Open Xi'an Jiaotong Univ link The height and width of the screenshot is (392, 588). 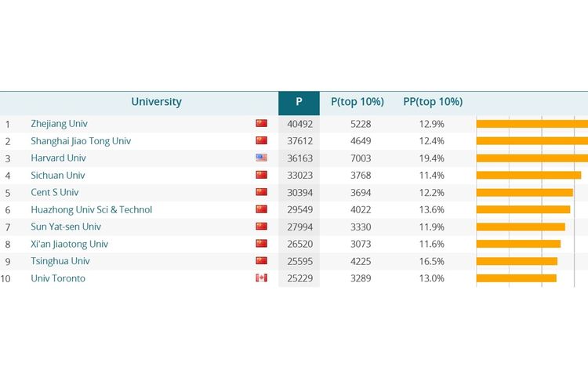69,244
